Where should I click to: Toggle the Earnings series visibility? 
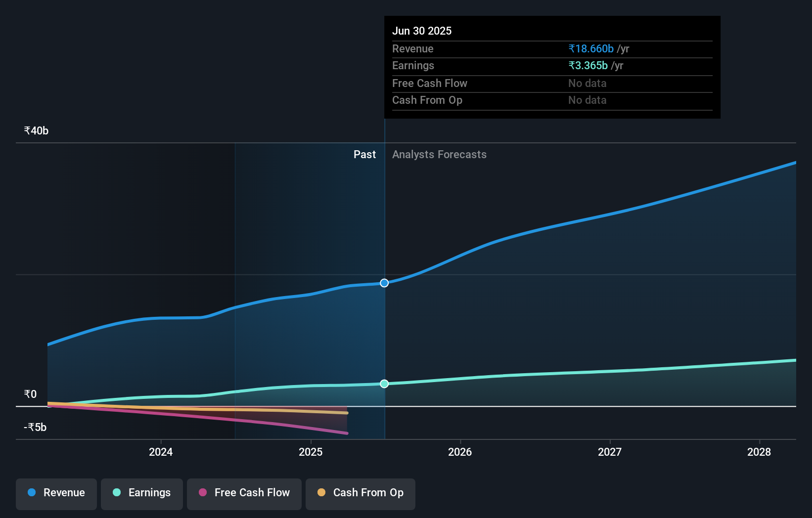[141, 493]
